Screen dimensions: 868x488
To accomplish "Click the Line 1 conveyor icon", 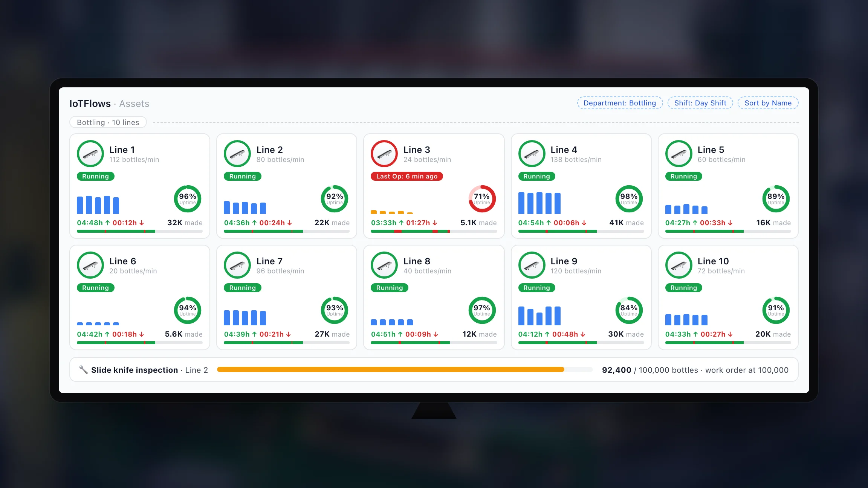I will (90, 154).
